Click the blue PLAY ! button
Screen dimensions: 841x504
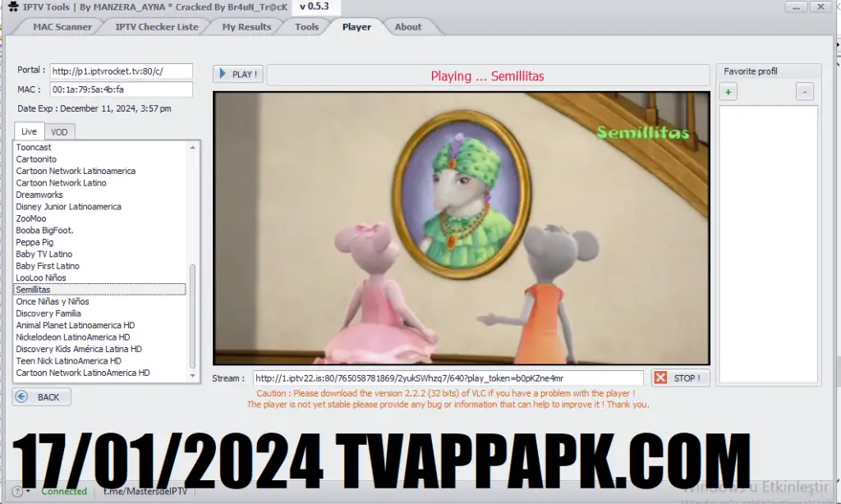[238, 74]
